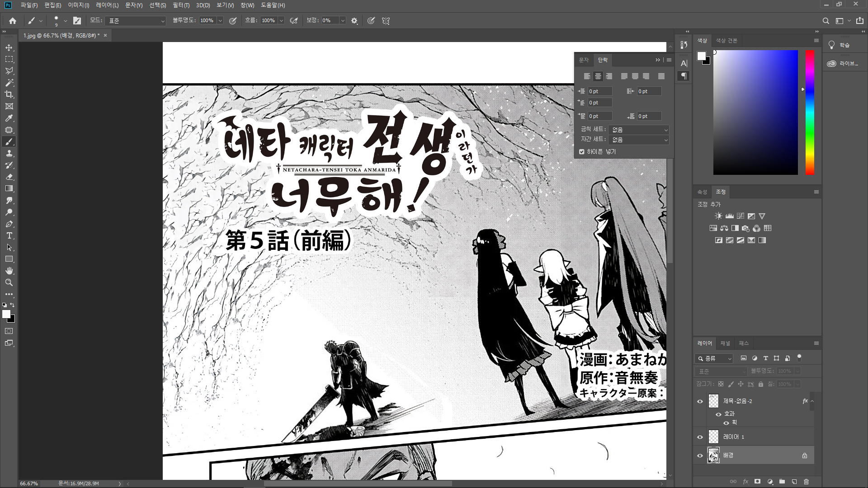
Task: Open the brush settings panel icon
Action: pos(77,20)
